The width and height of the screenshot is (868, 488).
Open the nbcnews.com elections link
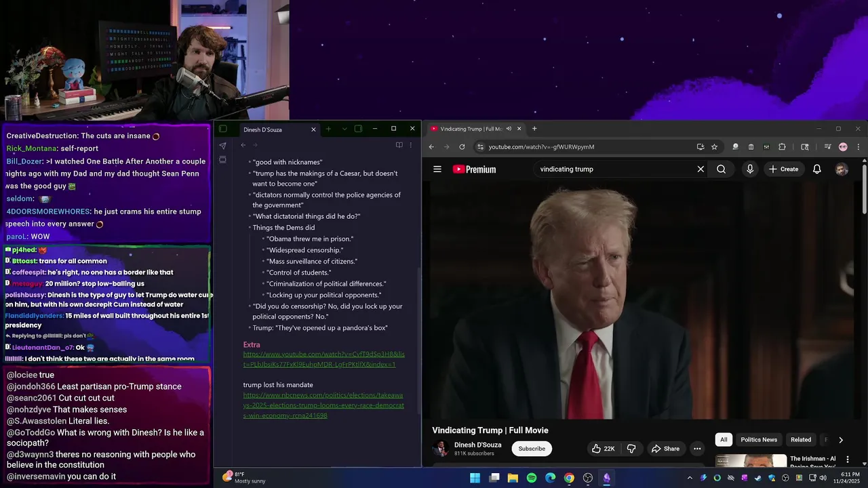click(323, 405)
